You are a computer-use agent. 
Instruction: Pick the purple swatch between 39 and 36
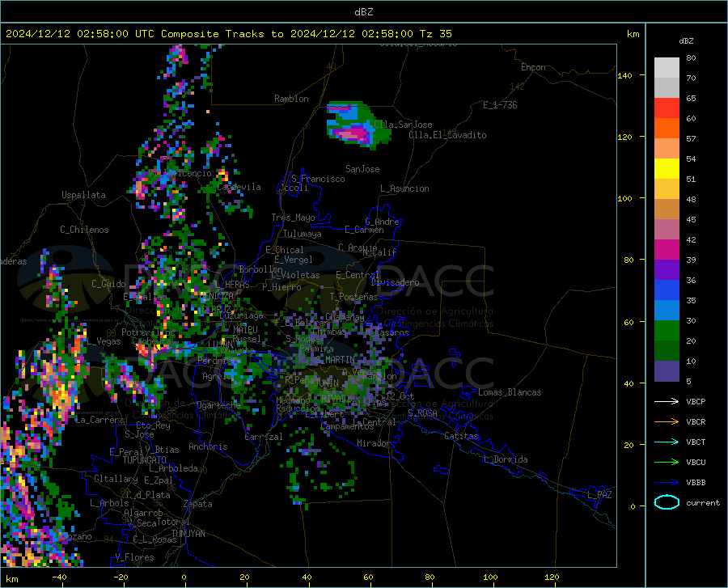click(667, 270)
